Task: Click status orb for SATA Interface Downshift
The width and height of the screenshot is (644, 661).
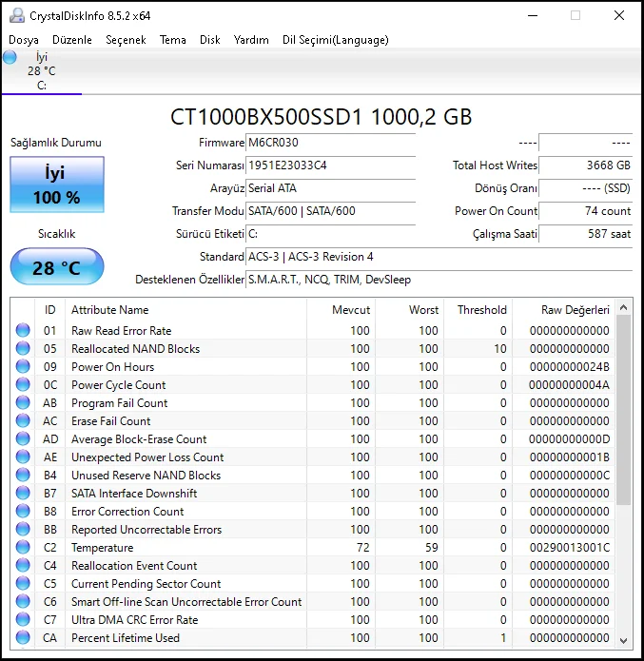Action: [x=23, y=494]
